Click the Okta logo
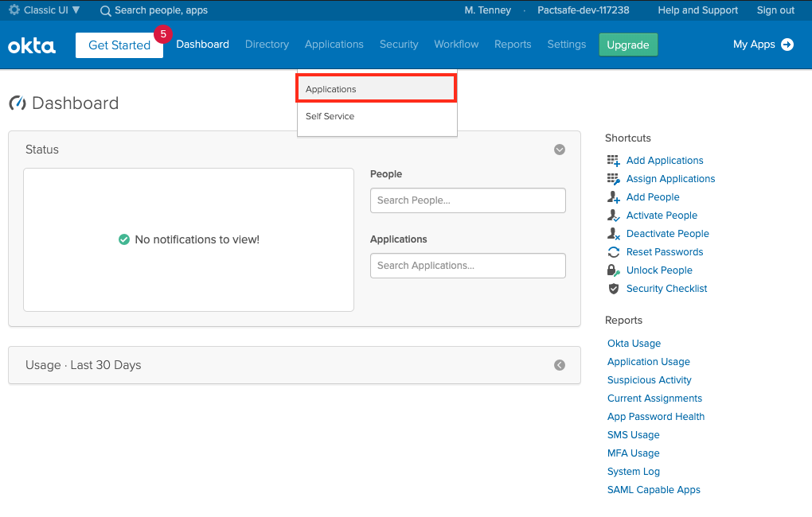Viewport: 812px width, 517px height. pyautogui.click(x=32, y=46)
